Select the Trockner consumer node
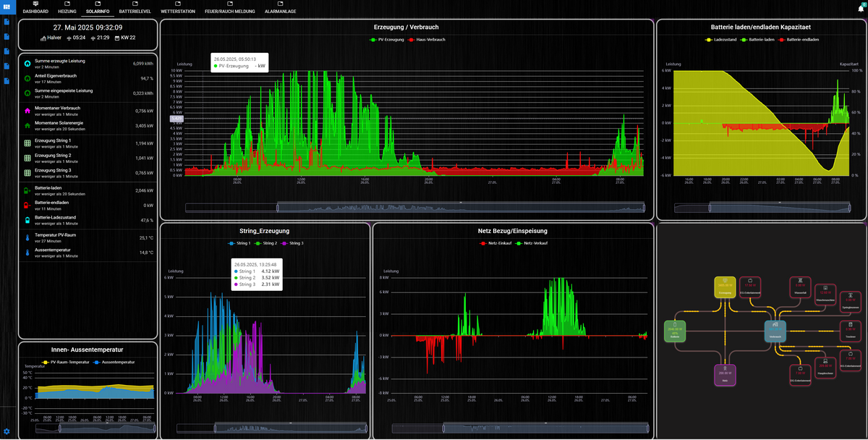This screenshot has width=868, height=440. click(x=851, y=331)
